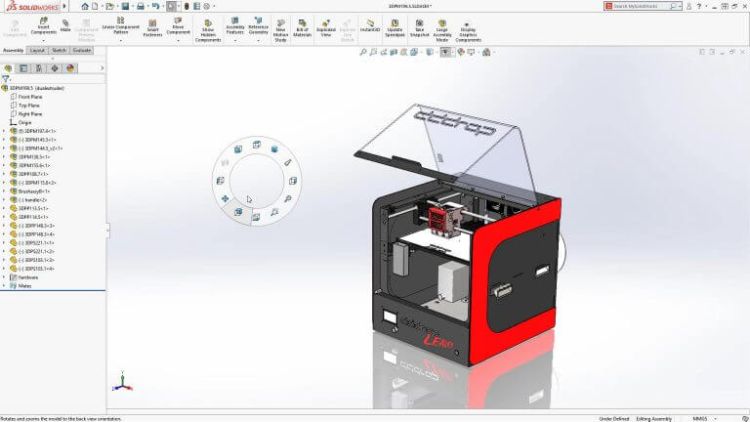Click the orientation triad in the viewport corner
Image resolution: width=750 pixels, height=422 pixels.
pyautogui.click(x=122, y=382)
